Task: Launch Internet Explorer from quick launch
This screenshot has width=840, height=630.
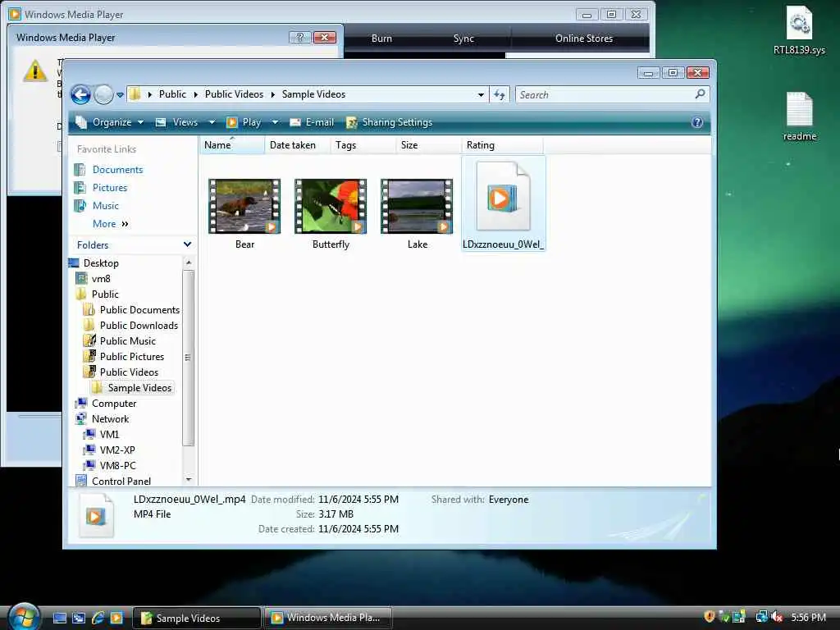Action: pos(98,618)
